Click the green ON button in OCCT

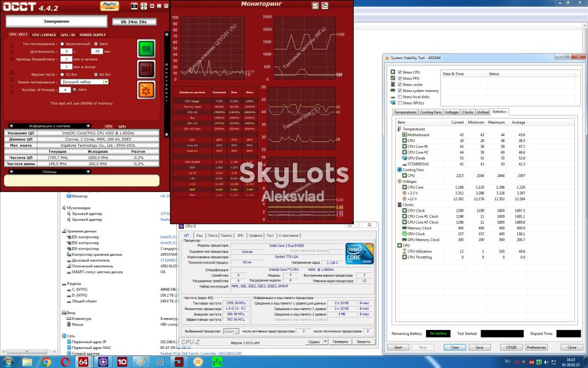[x=146, y=48]
